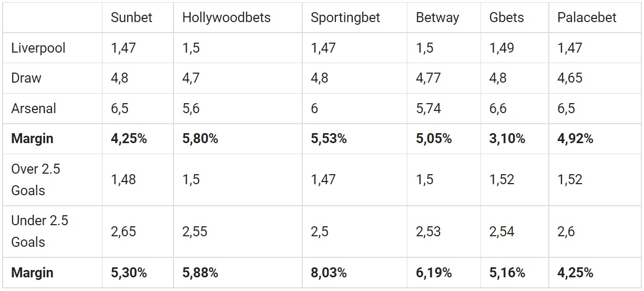Click Palacebet Under 2.5 Goals odds 2,6
Viewport: 644px width, 291px height.
pyautogui.click(x=567, y=231)
